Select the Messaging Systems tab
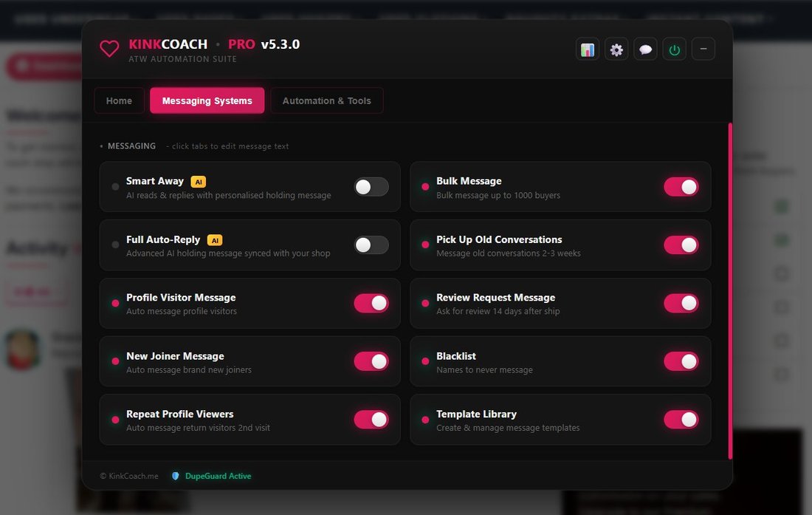The height and width of the screenshot is (515, 812). pos(207,100)
